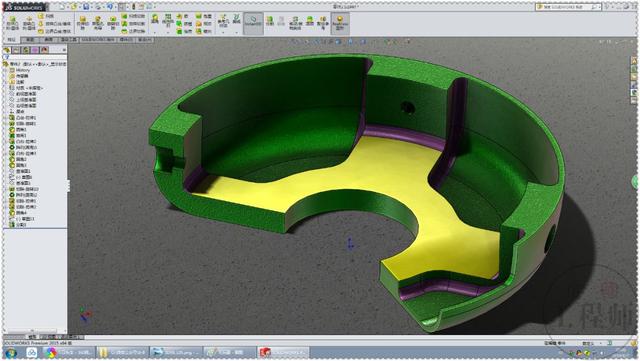
Task: Choose the Lofted Boss/Base command
Action: pyautogui.click(x=54, y=24)
